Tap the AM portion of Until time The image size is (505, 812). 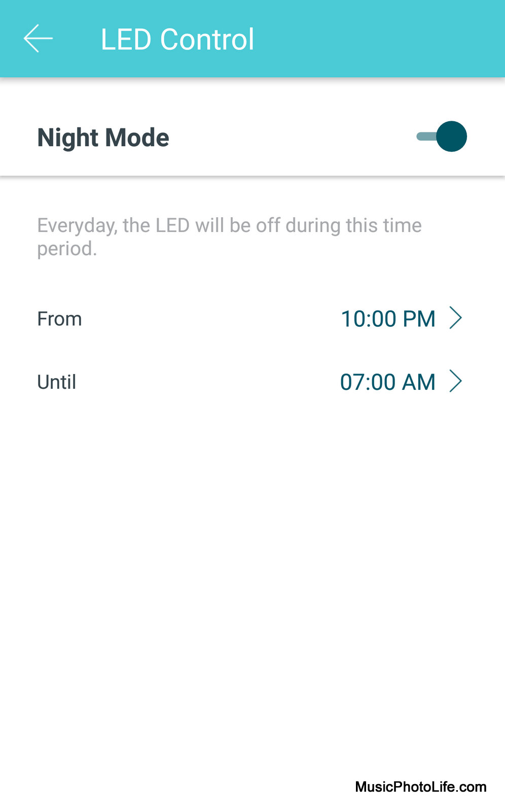pyautogui.click(x=419, y=382)
